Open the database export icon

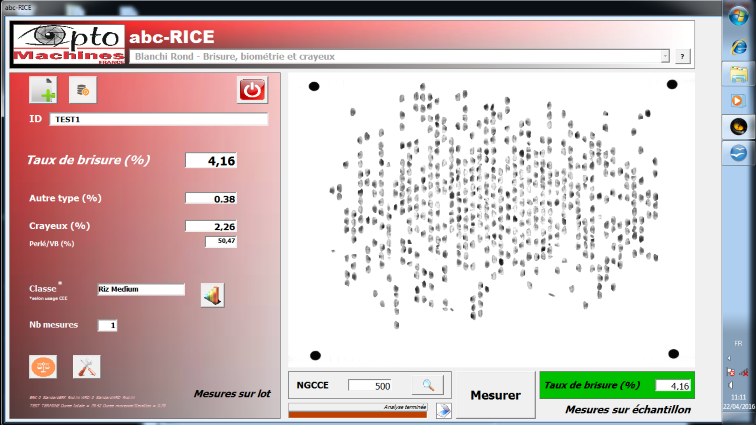(82, 90)
